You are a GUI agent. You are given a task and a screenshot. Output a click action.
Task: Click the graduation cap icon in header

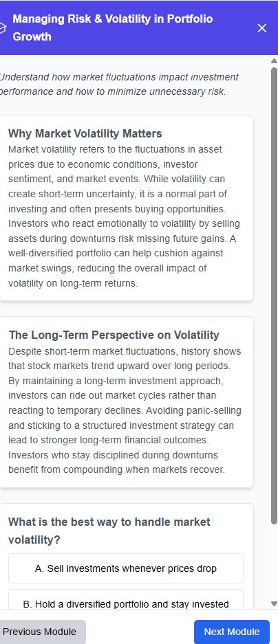pyautogui.click(x=2, y=28)
